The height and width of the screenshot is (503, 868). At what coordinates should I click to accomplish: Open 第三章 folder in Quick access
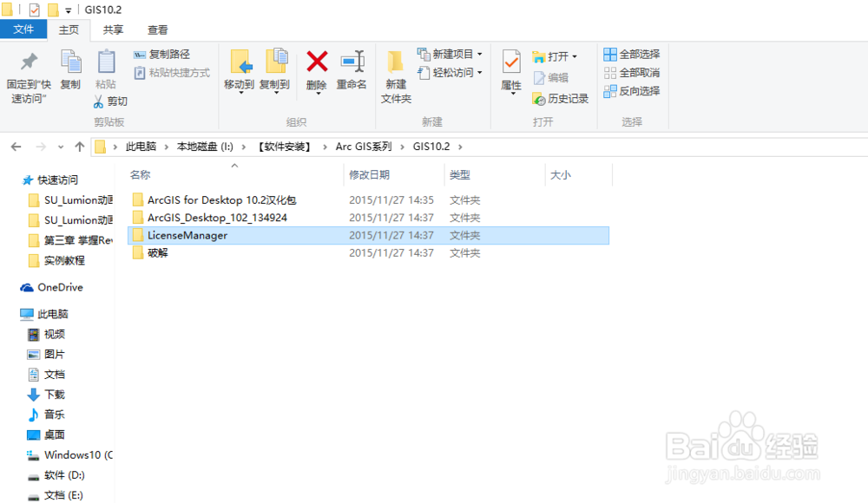coord(71,240)
